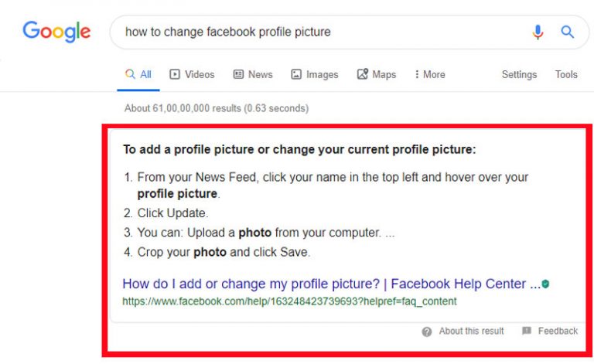Expand the More search options menu
This screenshot has width=594, height=364.
[x=430, y=74]
